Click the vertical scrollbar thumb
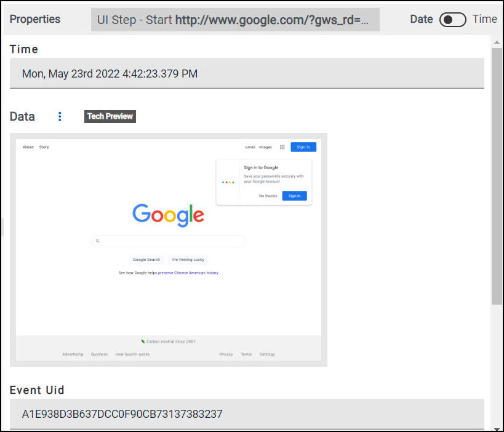This screenshot has height=432, width=504. pos(497,176)
